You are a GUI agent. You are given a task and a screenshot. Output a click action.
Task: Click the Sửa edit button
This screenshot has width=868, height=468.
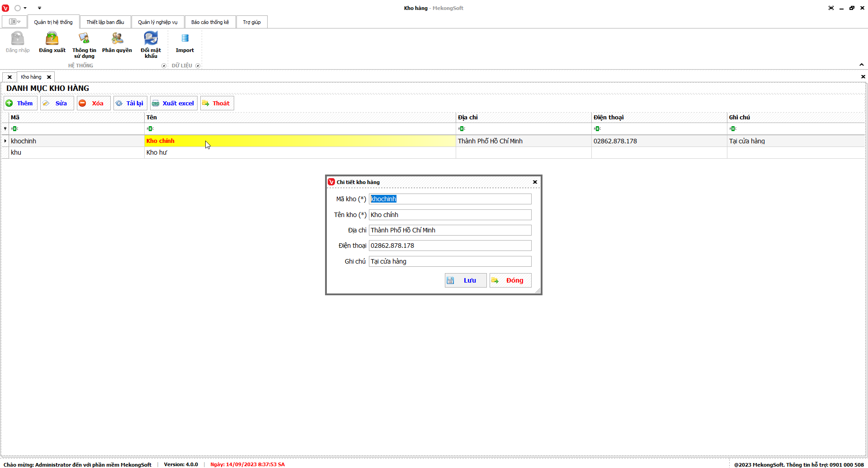(57, 103)
